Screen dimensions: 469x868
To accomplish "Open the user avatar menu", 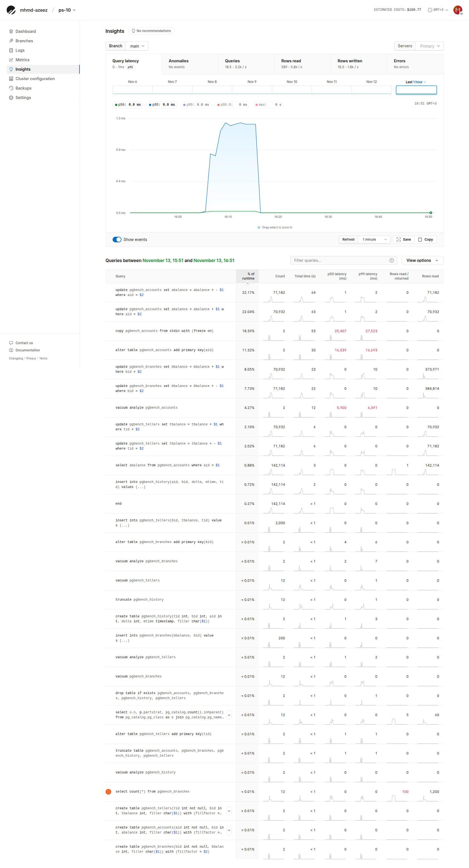I will tap(457, 10).
